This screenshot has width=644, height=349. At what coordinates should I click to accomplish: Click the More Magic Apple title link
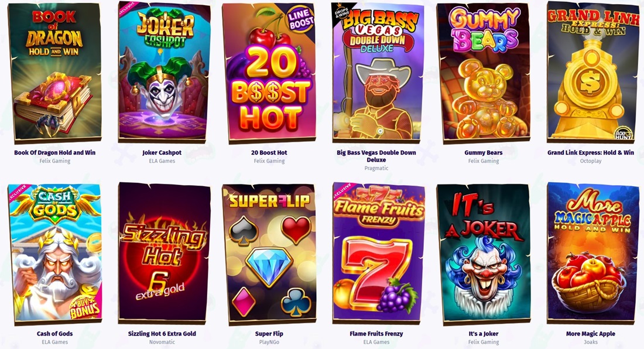coord(591,333)
